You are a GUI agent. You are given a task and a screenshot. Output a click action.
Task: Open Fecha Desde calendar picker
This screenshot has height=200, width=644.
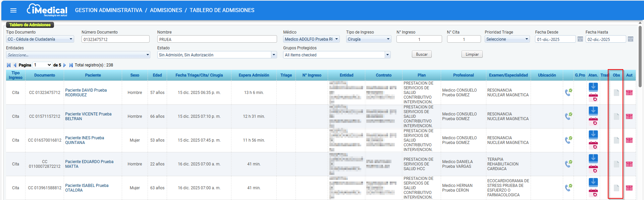580,39
